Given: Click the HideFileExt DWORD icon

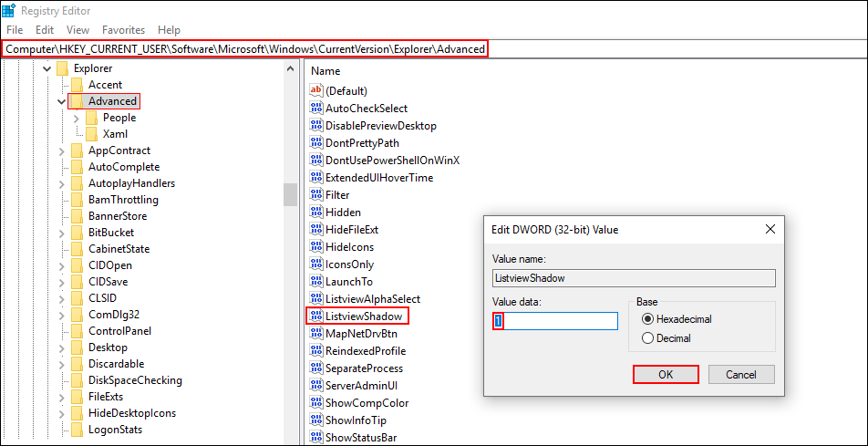Looking at the screenshot, I should click(x=316, y=229).
